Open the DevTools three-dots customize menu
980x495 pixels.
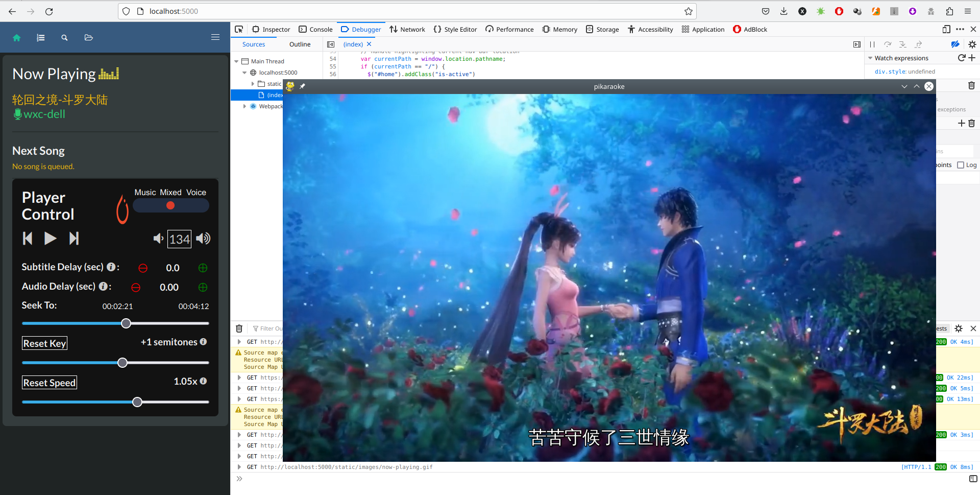point(960,29)
